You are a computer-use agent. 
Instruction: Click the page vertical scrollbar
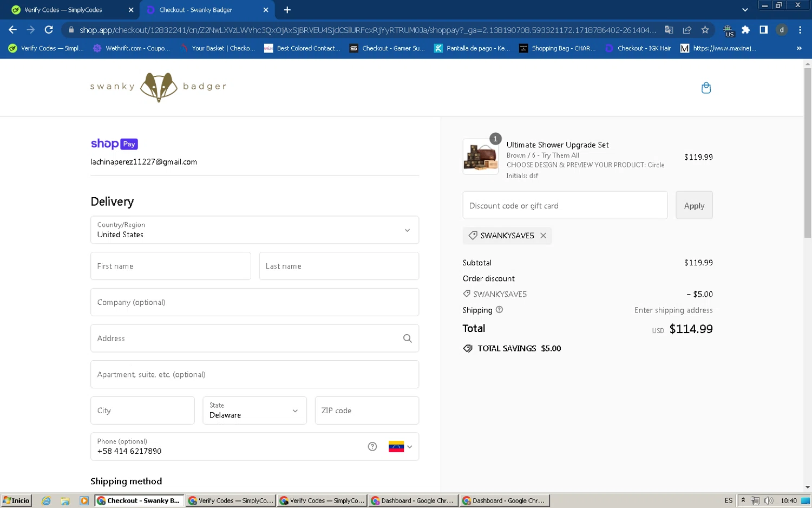pyautogui.click(x=808, y=153)
